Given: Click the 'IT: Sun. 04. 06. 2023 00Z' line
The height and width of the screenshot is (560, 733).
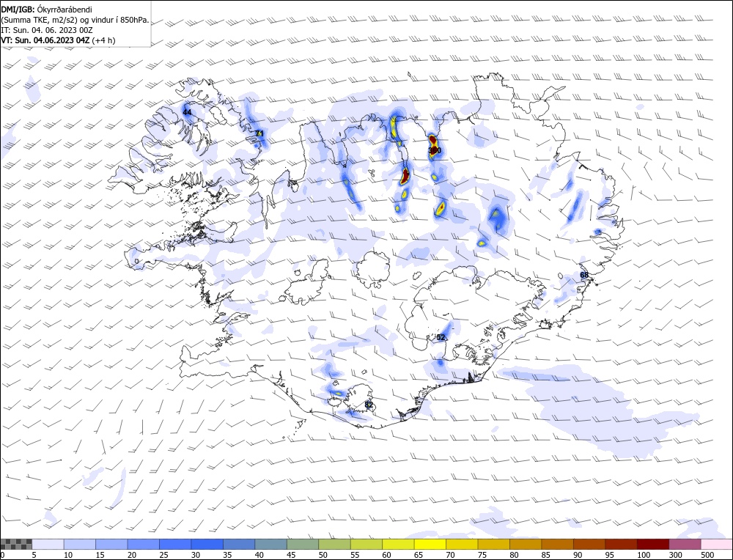Looking at the screenshot, I should (47, 30).
